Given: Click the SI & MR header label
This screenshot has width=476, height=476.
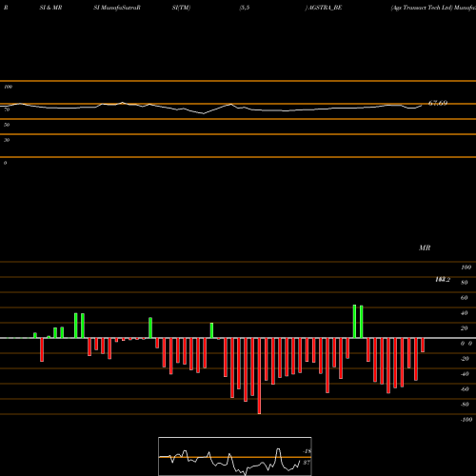Looking at the screenshot, I should pyautogui.click(x=50, y=8).
